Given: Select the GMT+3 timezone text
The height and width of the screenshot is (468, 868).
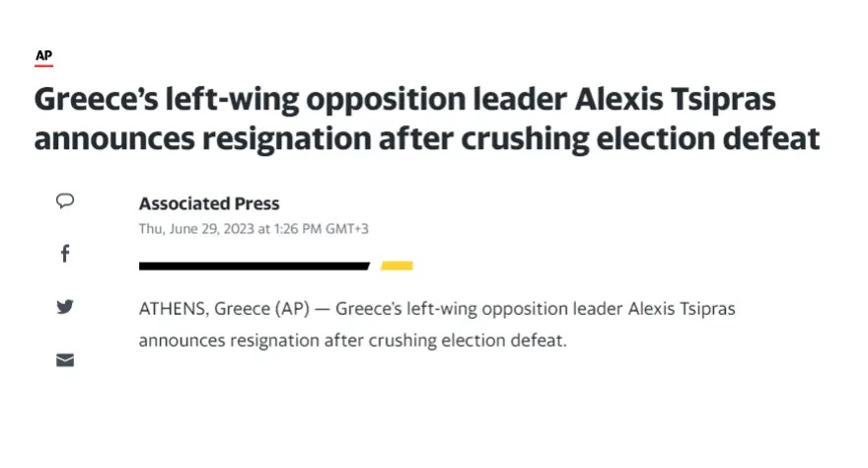Looking at the screenshot, I should pos(346,229).
